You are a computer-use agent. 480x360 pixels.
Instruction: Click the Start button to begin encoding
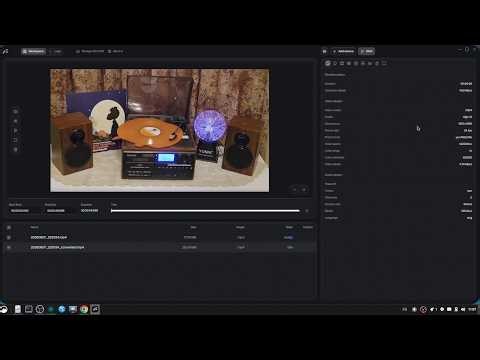point(367,51)
